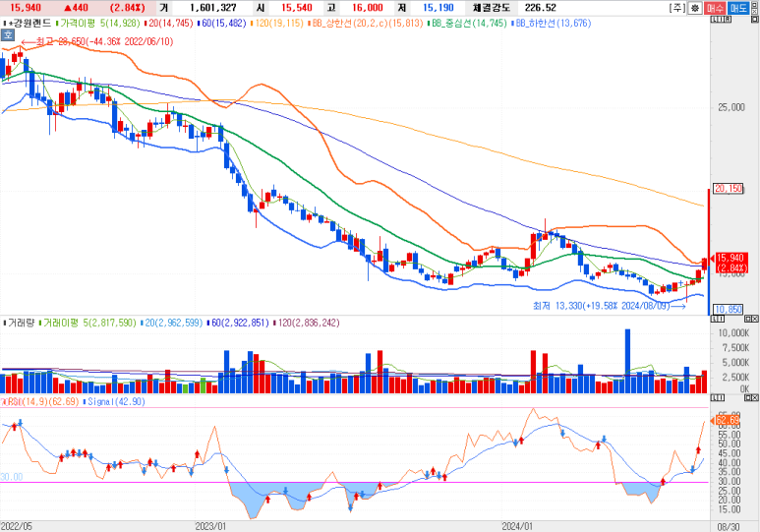Click the blue 호 quote button
Image resolution: width=760 pixels, height=532 pixels.
pyautogui.click(x=7, y=35)
